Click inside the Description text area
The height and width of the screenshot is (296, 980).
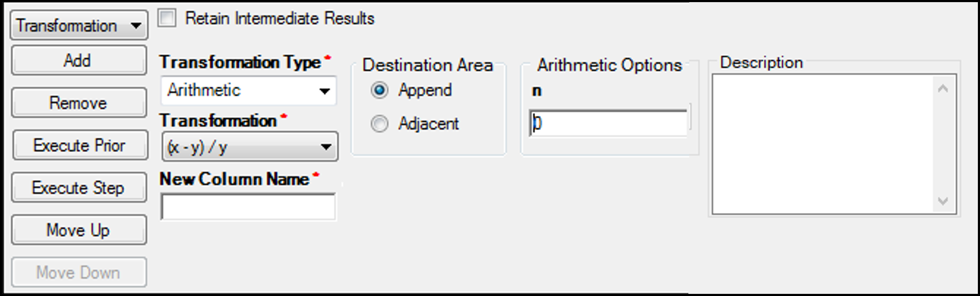(x=822, y=144)
